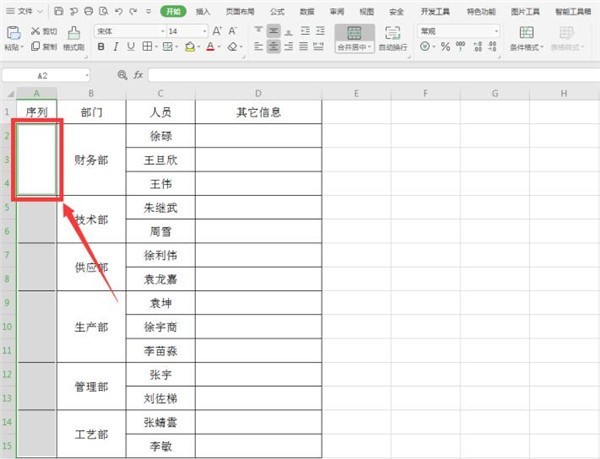600x459 pixels.
Task: Open the 条件格式 conditional formatting menu
Action: 527,38
